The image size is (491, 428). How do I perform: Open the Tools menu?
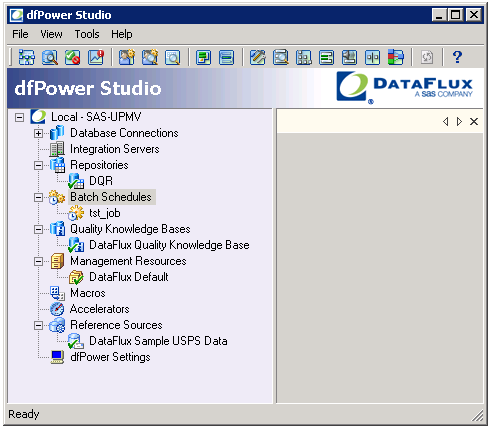coord(87,34)
